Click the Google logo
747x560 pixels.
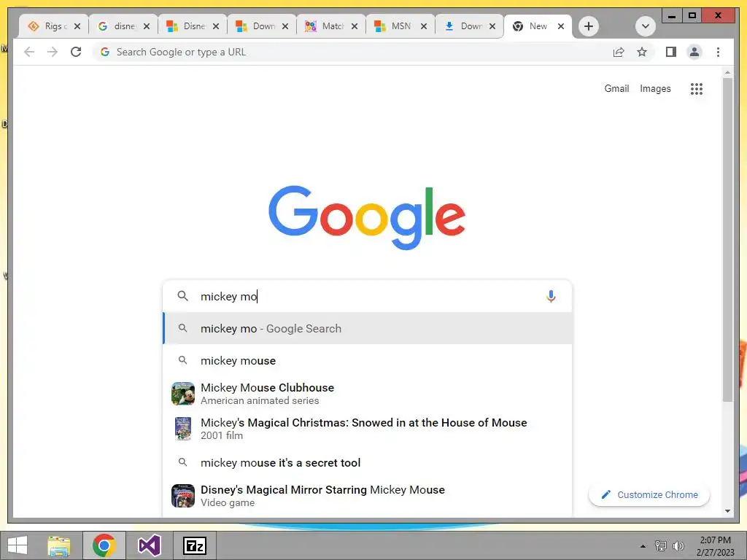(367, 217)
